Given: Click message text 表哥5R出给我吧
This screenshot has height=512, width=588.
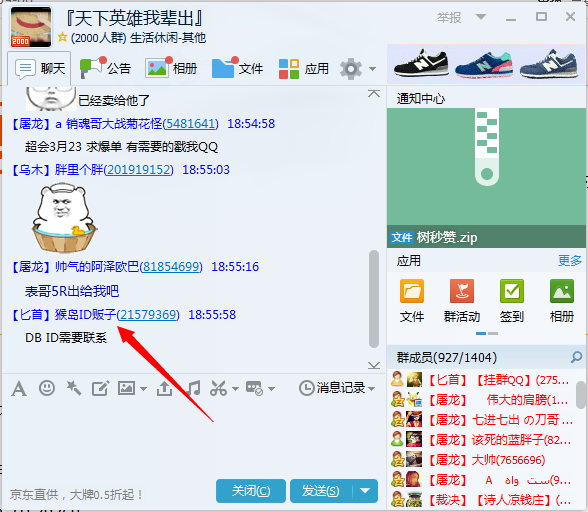Looking at the screenshot, I should (x=72, y=291).
